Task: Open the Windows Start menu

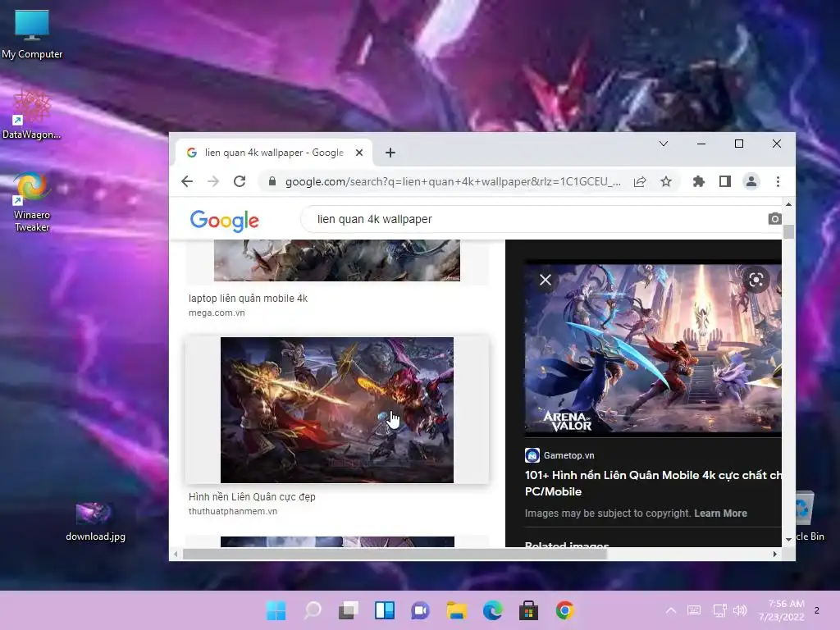Action: pos(276,610)
